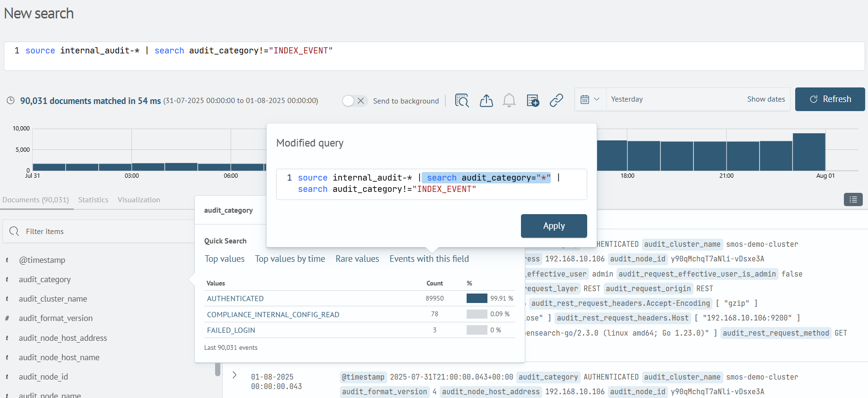Open the Visualization tab
The image size is (868, 398).
pyautogui.click(x=139, y=199)
